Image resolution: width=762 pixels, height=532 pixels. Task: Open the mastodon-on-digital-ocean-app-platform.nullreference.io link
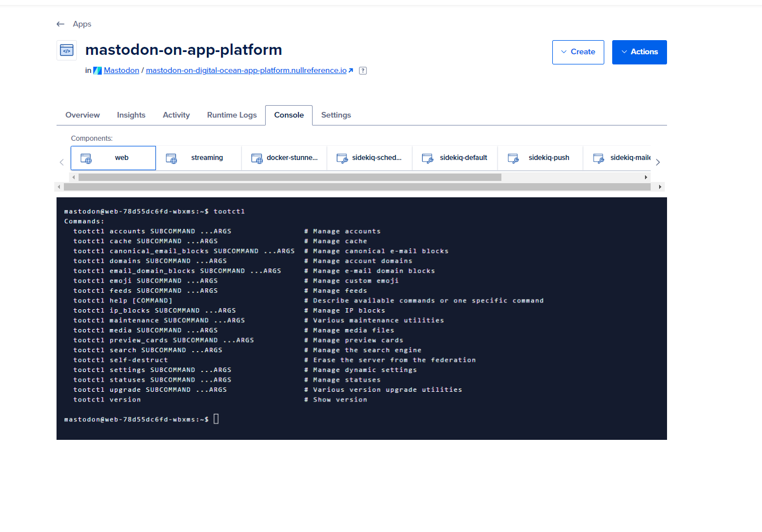tap(246, 71)
